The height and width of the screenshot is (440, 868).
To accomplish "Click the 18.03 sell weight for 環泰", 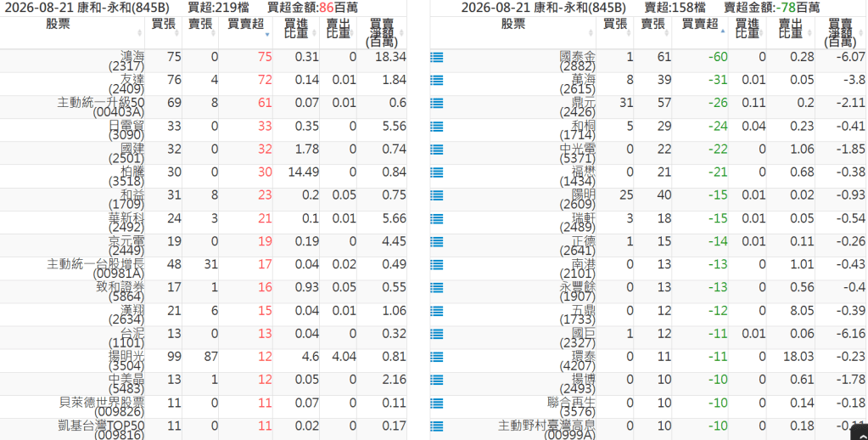I will [x=798, y=356].
